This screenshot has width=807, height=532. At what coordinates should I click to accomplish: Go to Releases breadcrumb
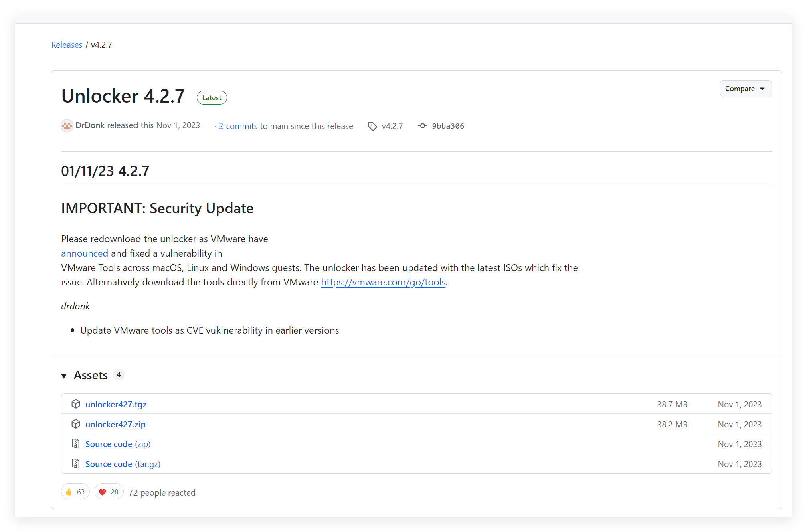click(x=67, y=45)
